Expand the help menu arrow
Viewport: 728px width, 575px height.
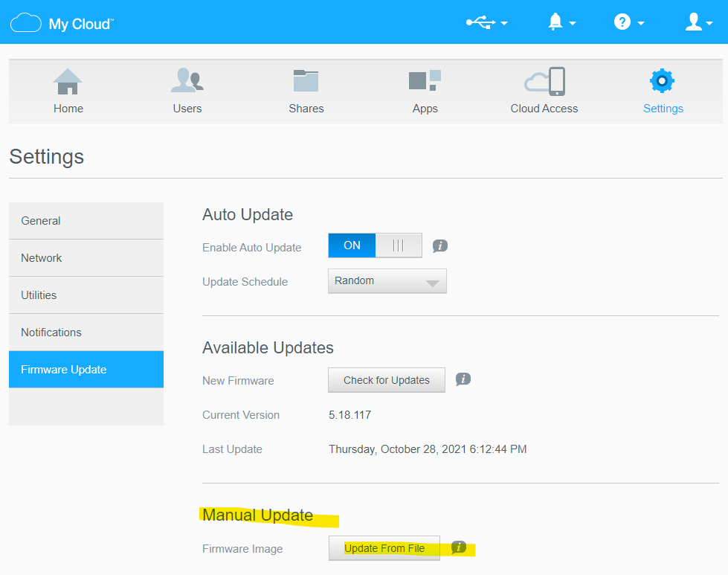(641, 23)
